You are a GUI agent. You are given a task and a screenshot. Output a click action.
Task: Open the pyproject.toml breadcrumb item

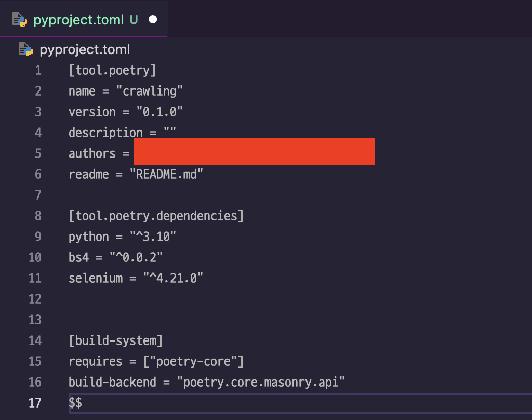(x=85, y=49)
